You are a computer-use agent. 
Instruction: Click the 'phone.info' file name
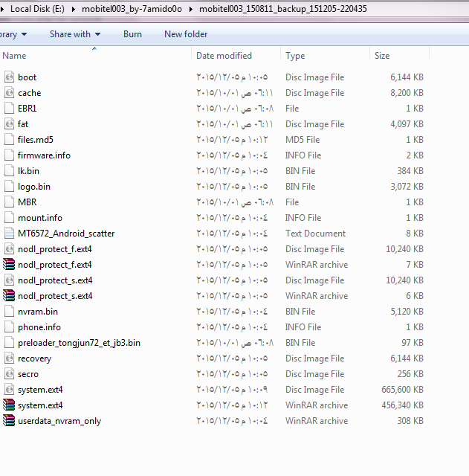[39, 327]
